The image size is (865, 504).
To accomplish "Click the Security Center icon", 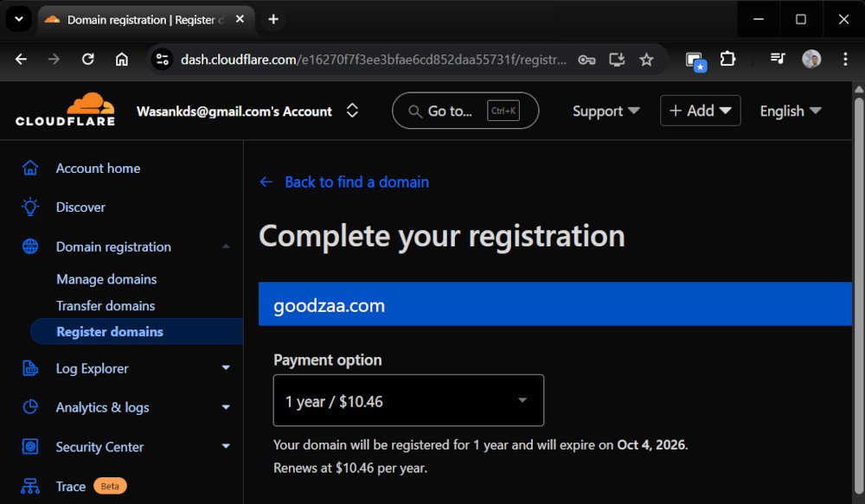I will coord(30,447).
